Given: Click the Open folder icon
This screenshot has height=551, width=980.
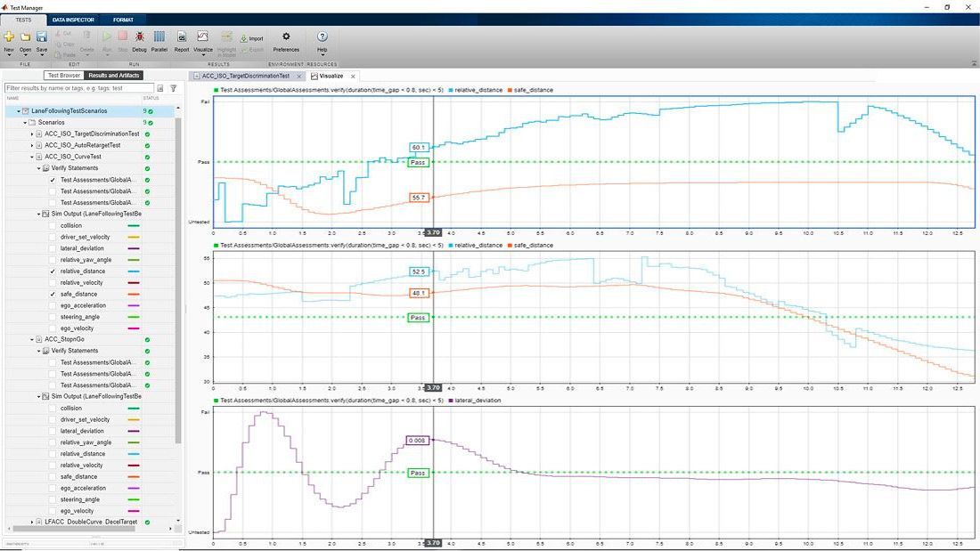Looking at the screenshot, I should [25, 37].
